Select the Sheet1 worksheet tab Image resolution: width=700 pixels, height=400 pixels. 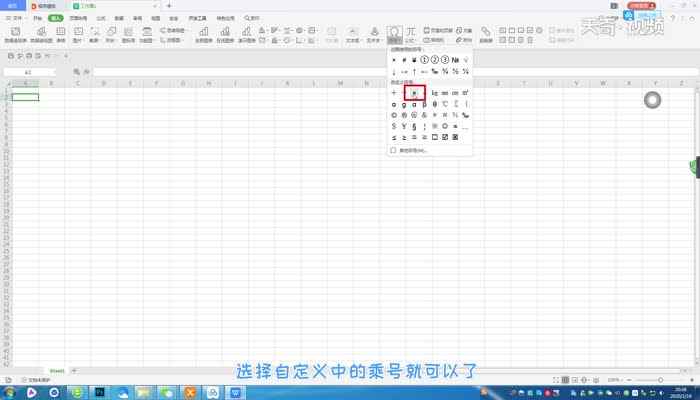tap(57, 370)
